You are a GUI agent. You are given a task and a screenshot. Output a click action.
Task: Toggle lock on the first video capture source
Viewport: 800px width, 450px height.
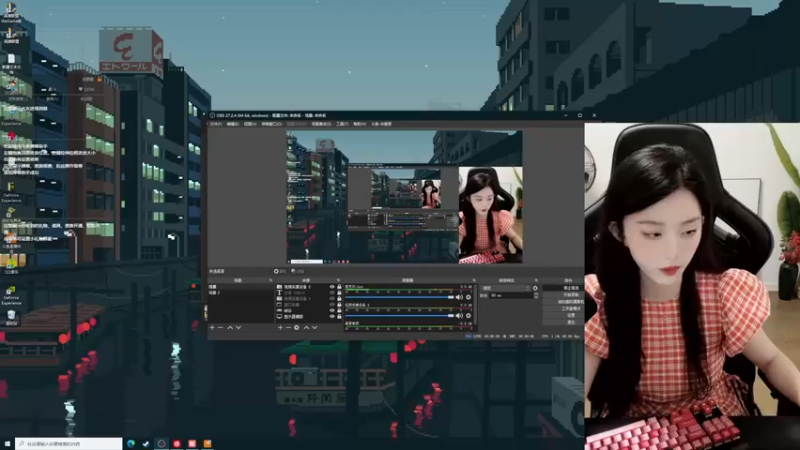339,287
